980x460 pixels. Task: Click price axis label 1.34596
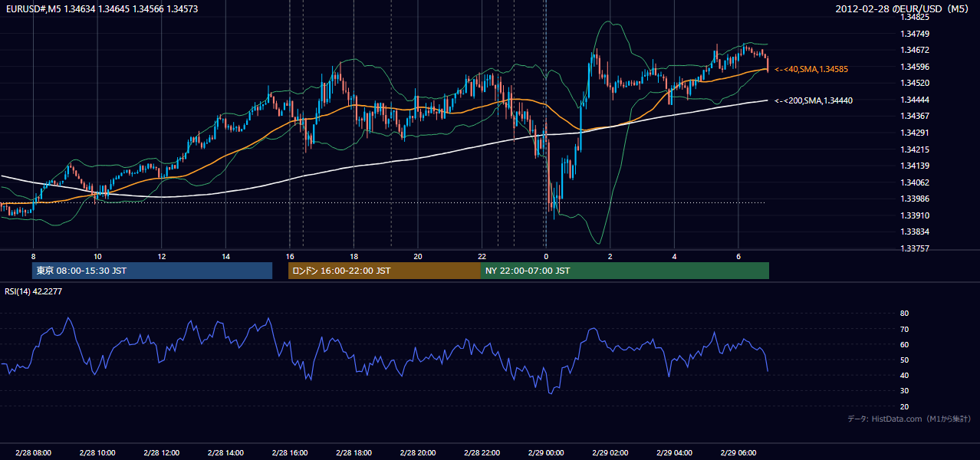[915, 67]
